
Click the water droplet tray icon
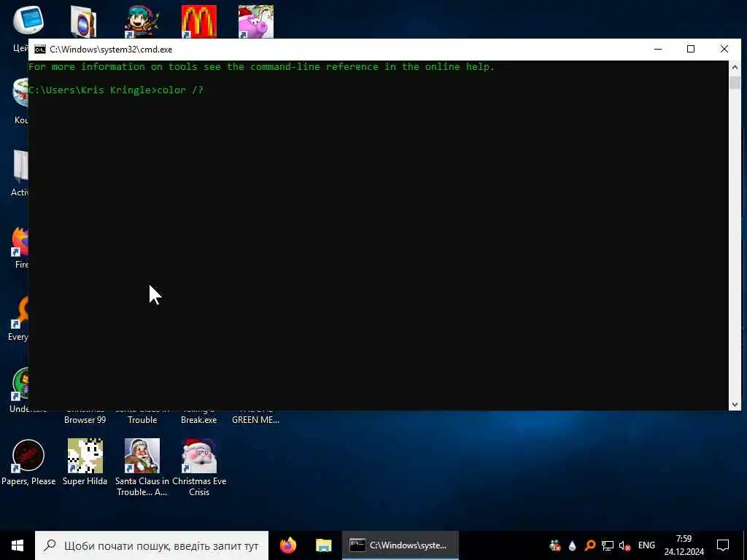(x=572, y=545)
